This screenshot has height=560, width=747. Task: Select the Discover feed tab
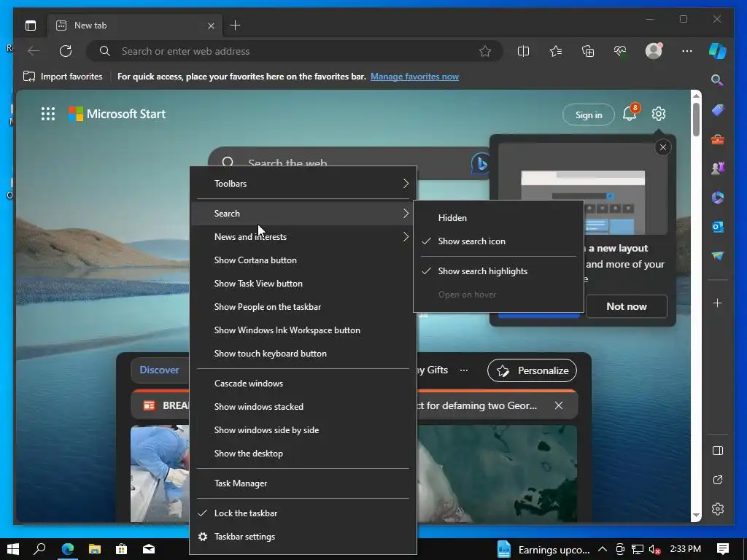click(159, 370)
